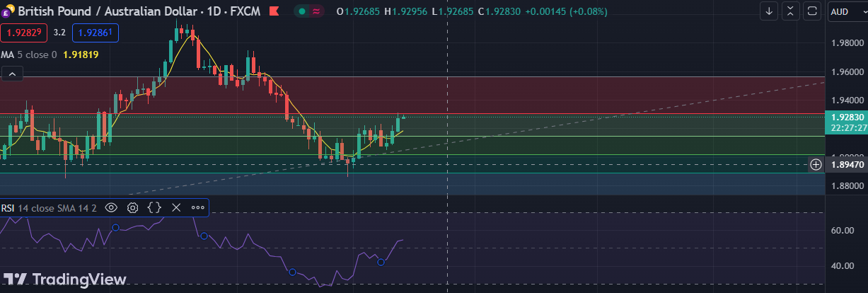This screenshot has width=868, height=293.
Task: Click the high price value 1.92956
Action: 411,11
